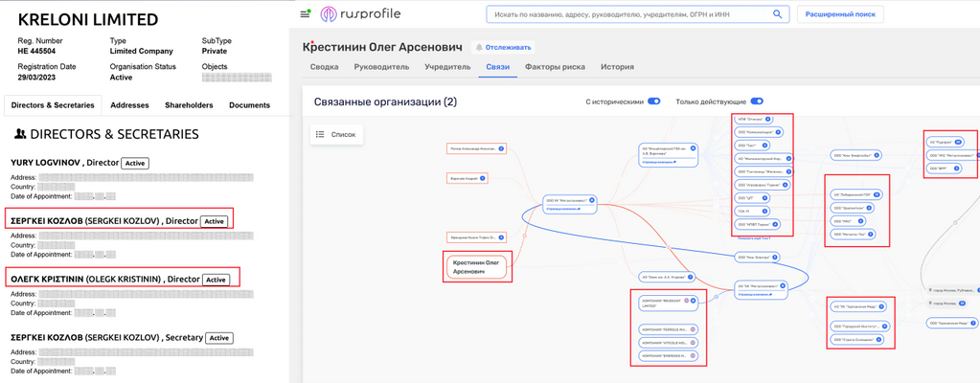Click the directors people icon in heading
The image size is (980, 383).
[x=19, y=134]
